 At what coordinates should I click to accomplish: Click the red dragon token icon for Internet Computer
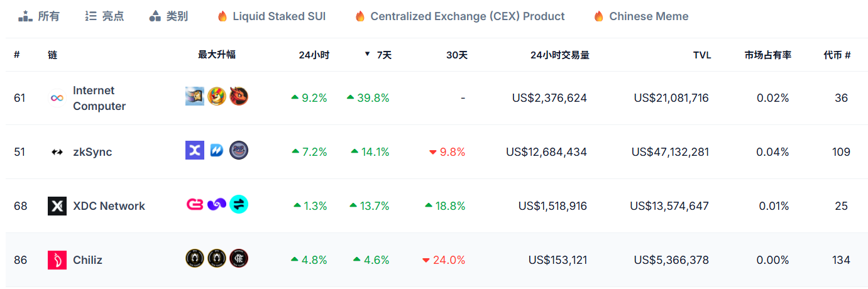click(x=239, y=96)
